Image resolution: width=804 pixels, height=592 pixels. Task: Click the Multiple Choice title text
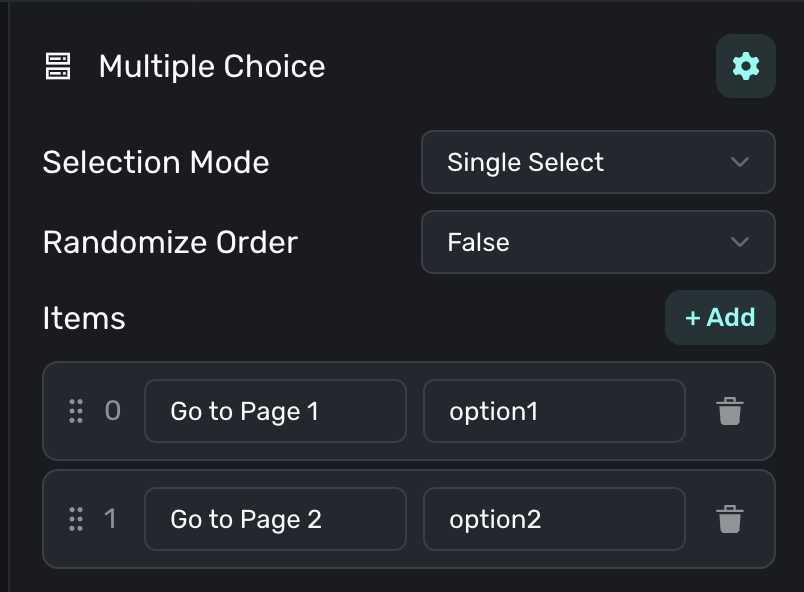tap(212, 67)
